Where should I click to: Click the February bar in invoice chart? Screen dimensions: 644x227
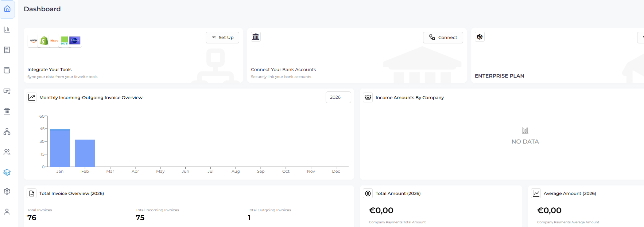tap(85, 153)
